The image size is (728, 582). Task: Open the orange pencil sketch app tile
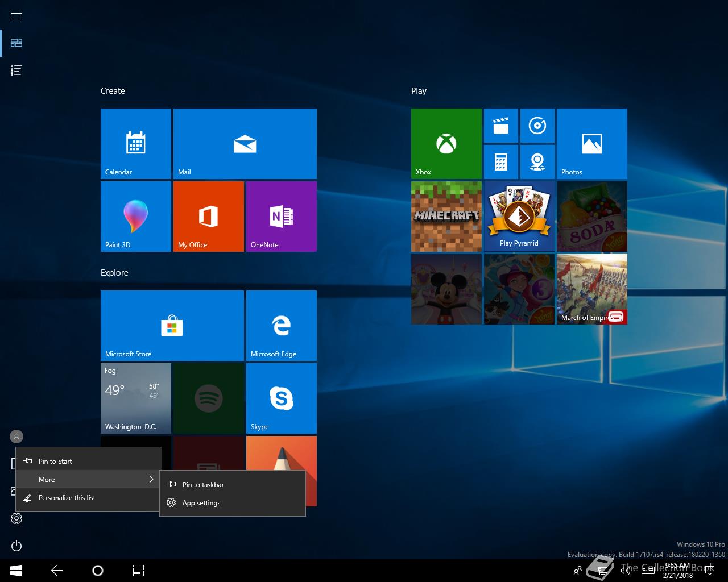(282, 453)
